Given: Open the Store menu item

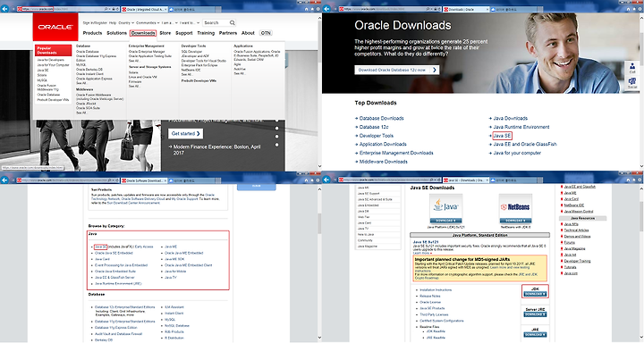Looking at the screenshot, I should pyautogui.click(x=165, y=33).
